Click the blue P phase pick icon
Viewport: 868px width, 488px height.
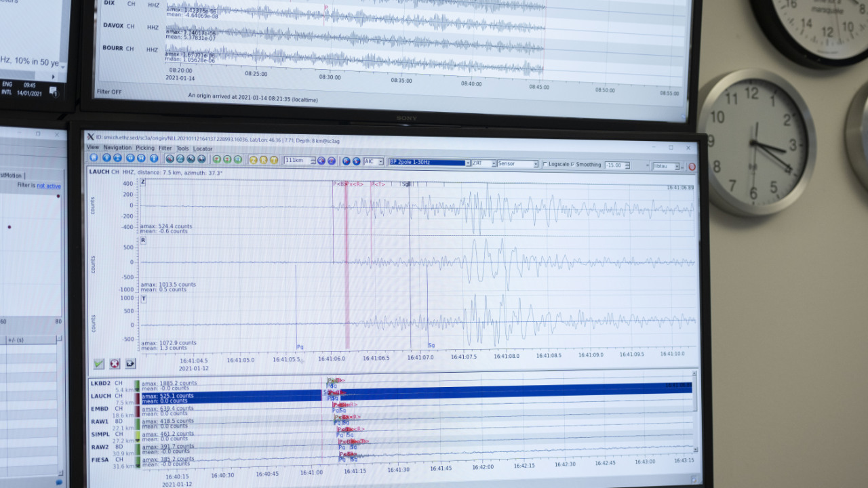coord(346,161)
